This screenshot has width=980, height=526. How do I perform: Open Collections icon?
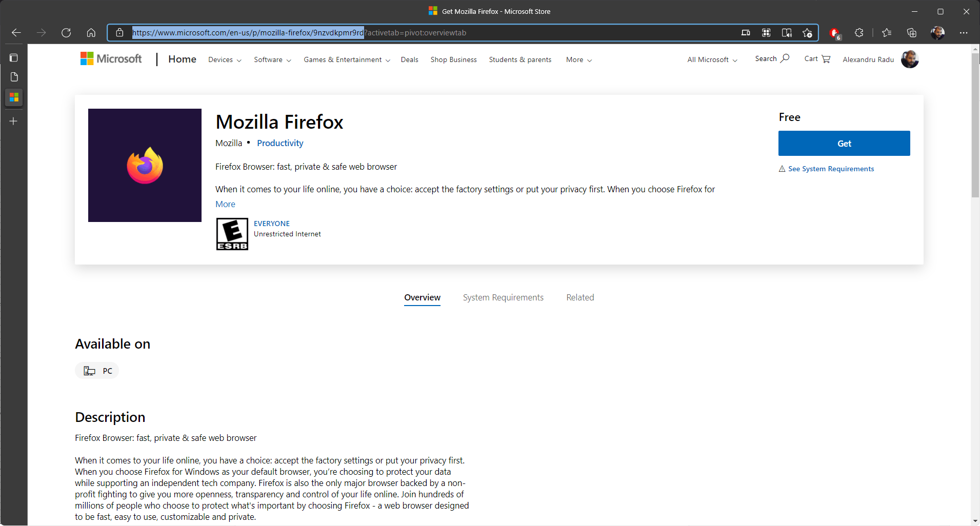coord(912,33)
